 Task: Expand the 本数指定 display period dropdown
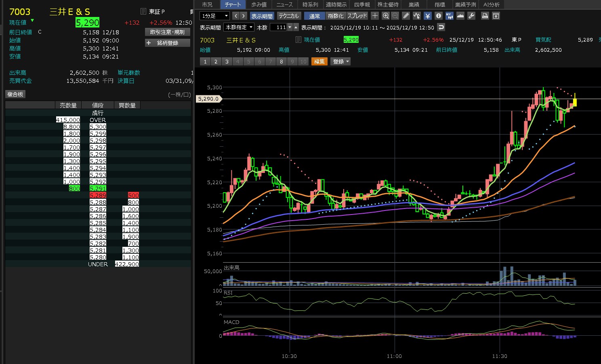click(239, 27)
